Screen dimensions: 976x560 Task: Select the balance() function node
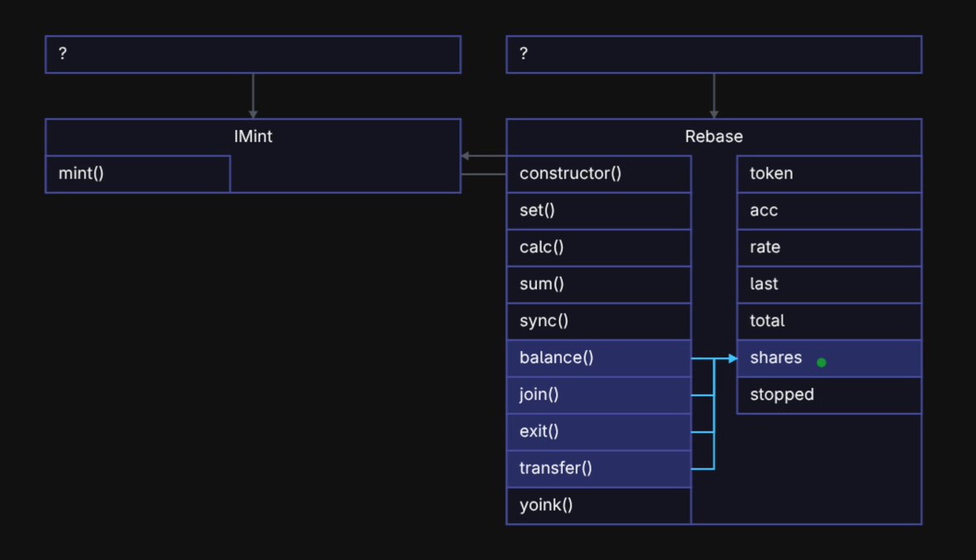point(599,358)
